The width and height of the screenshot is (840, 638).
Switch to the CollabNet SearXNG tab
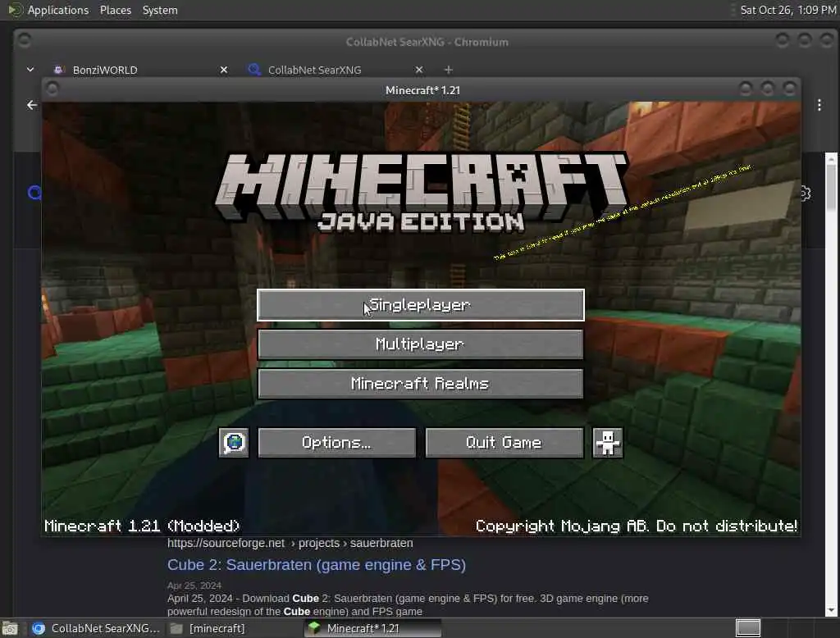pyautogui.click(x=314, y=71)
